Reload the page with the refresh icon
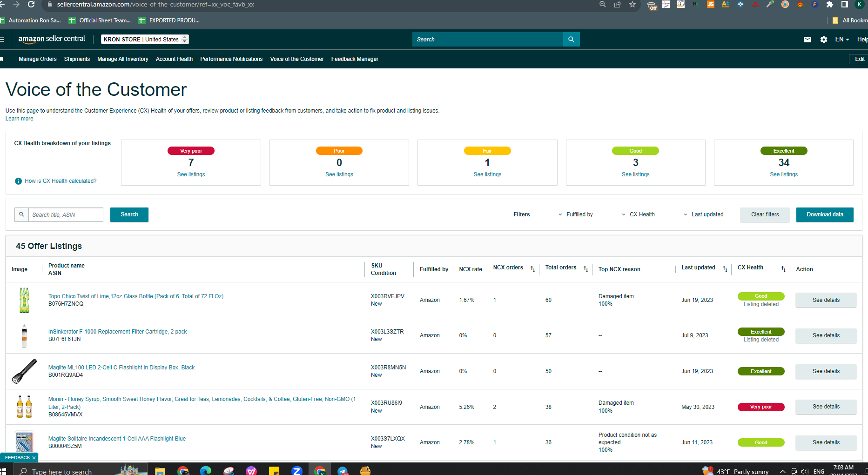The image size is (868, 475). (31, 4)
